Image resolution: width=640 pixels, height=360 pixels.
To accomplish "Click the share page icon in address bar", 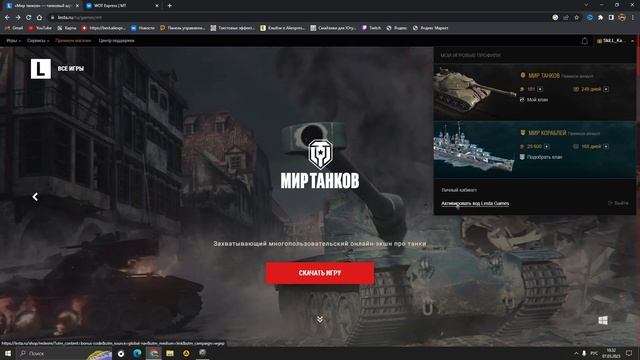I will point(566,18).
